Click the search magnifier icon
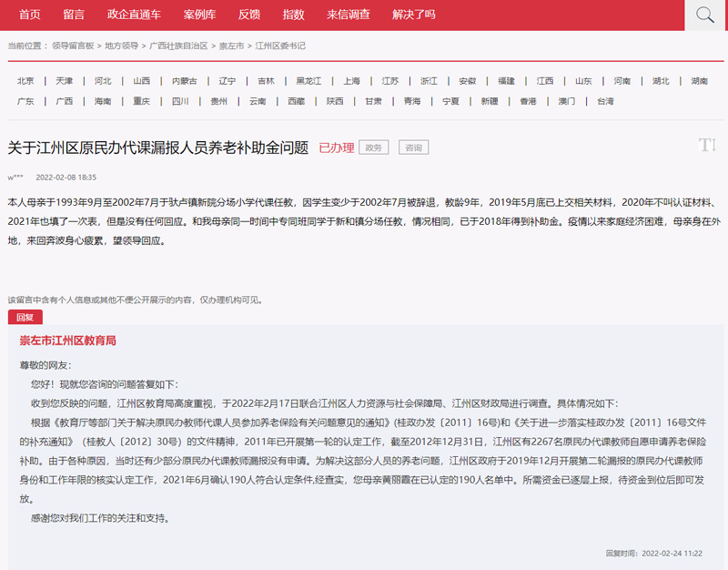The image size is (728, 570). click(x=705, y=15)
